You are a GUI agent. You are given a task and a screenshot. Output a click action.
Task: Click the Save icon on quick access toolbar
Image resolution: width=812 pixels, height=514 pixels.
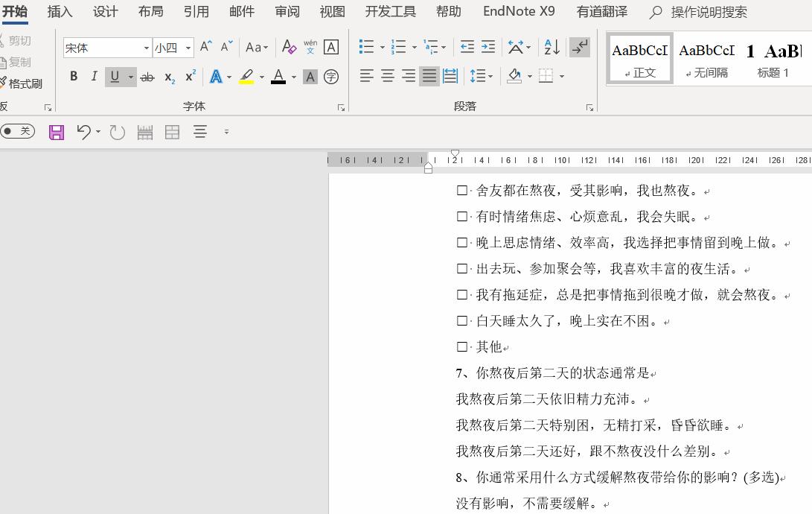[56, 132]
